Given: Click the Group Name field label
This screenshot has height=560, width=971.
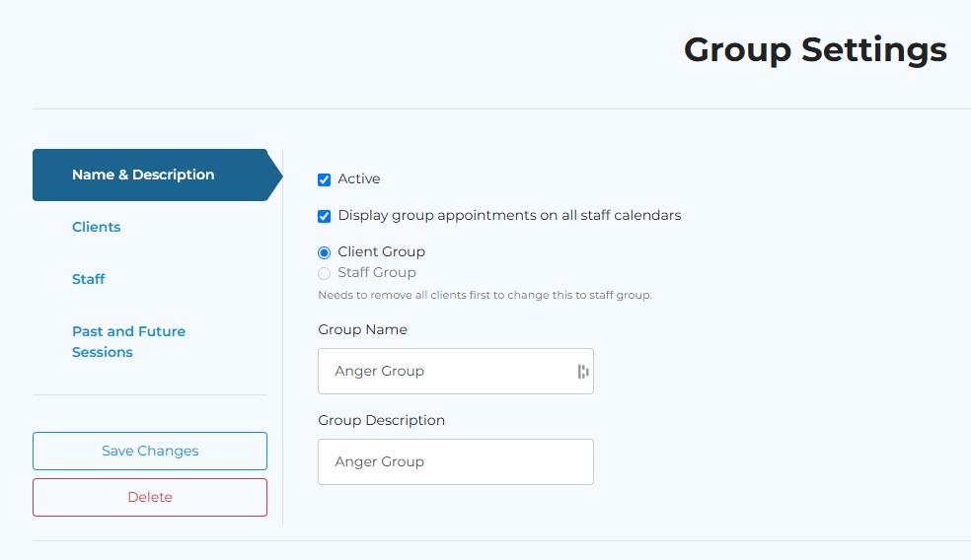Looking at the screenshot, I should (363, 330).
